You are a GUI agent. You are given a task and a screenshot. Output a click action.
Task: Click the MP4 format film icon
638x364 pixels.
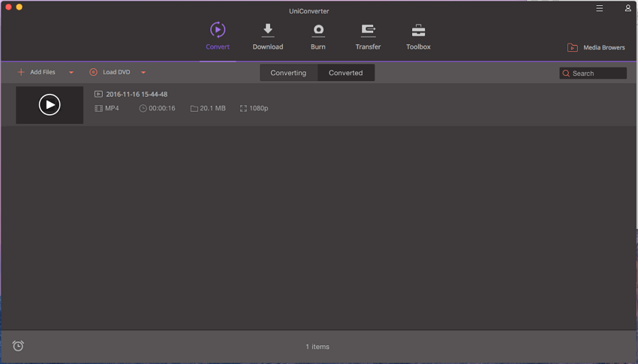[98, 108]
